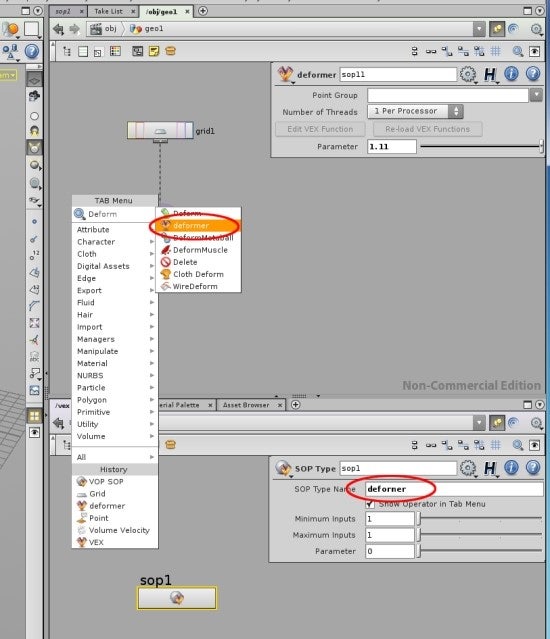The width and height of the screenshot is (550, 639).
Task: Toggle the pin icon in lower network pane
Action: click(x=497, y=423)
